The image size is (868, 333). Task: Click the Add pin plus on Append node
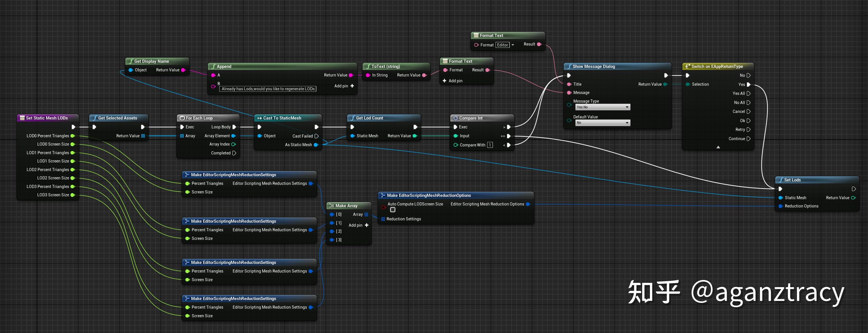[x=352, y=86]
